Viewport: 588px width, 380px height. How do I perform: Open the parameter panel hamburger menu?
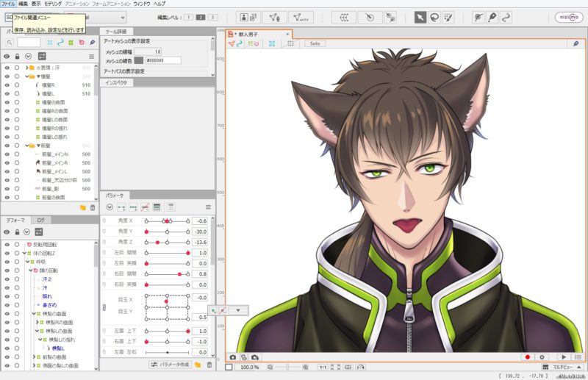(208, 207)
